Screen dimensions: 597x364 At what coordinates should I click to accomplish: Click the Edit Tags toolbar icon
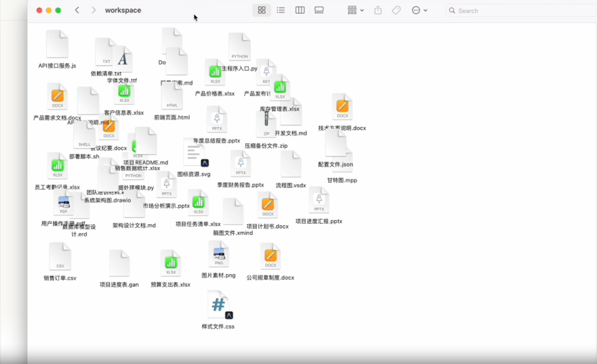click(396, 10)
